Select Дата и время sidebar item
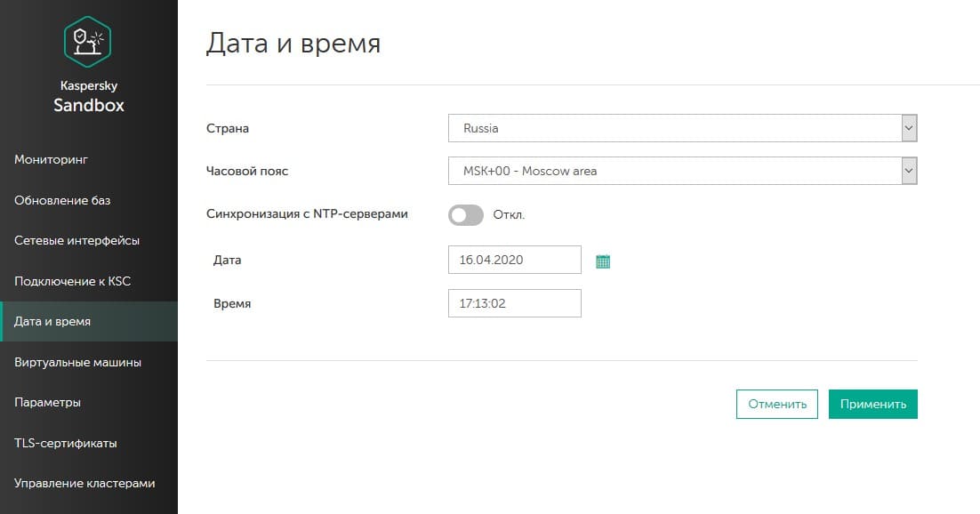The image size is (980, 514). click(x=52, y=321)
